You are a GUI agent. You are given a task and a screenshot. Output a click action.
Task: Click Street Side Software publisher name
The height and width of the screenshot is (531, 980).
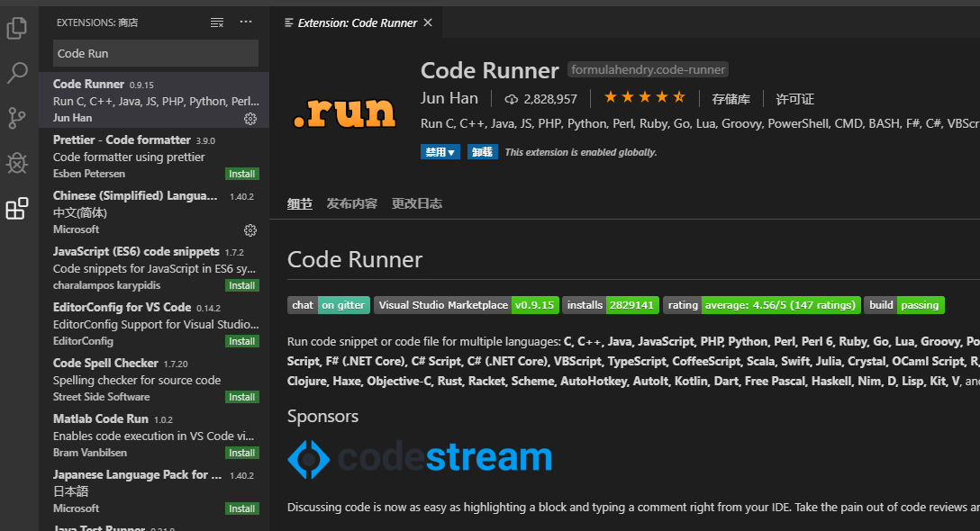101,397
